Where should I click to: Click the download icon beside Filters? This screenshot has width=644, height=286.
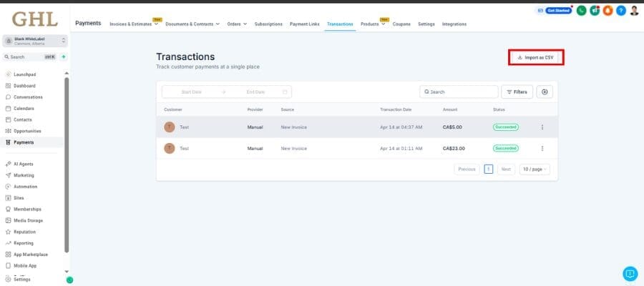[545, 92]
